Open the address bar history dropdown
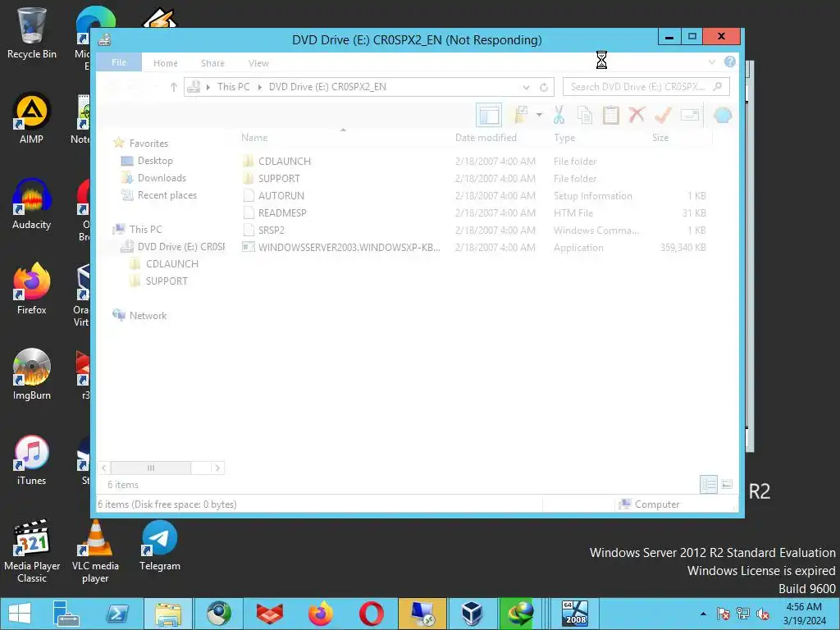The width and height of the screenshot is (840, 630). click(x=526, y=87)
